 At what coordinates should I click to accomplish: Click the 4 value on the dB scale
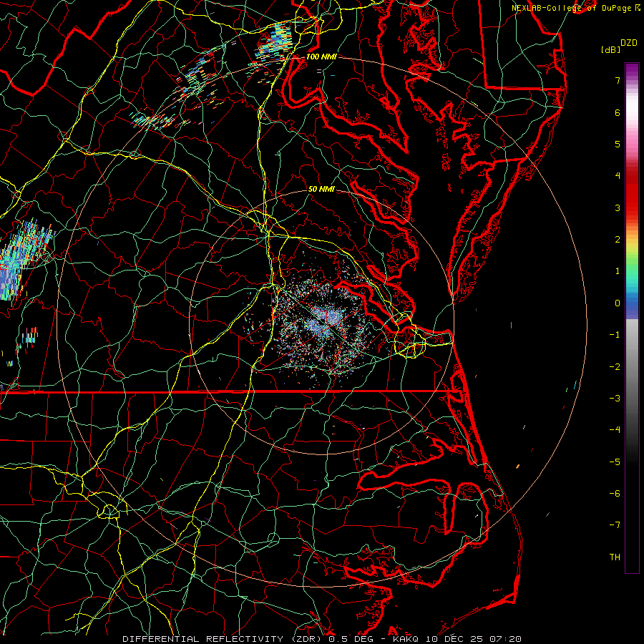click(618, 176)
